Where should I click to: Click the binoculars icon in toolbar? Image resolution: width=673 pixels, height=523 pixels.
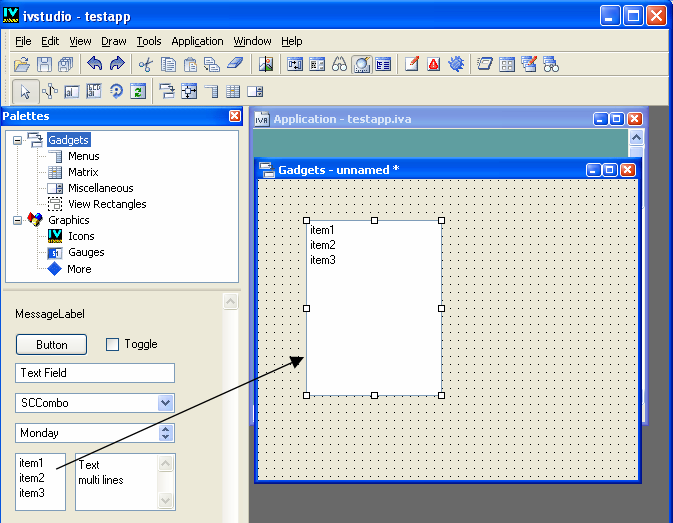pyautogui.click(x=340, y=65)
